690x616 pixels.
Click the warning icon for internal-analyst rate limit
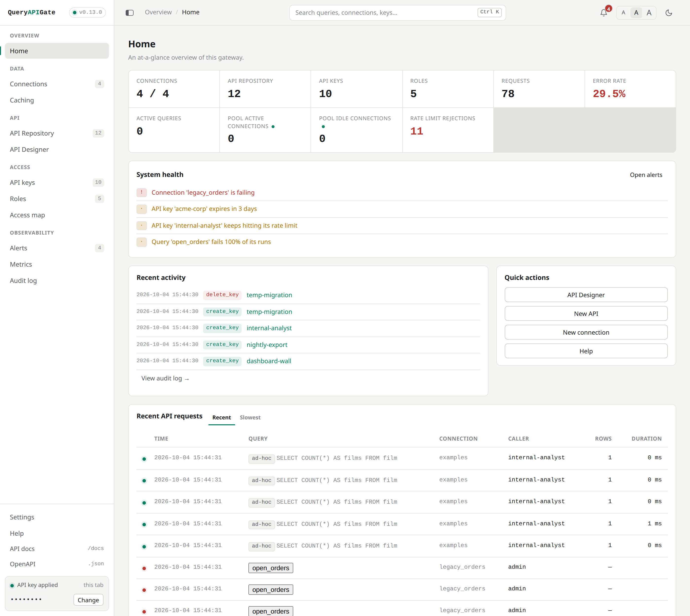point(141,225)
